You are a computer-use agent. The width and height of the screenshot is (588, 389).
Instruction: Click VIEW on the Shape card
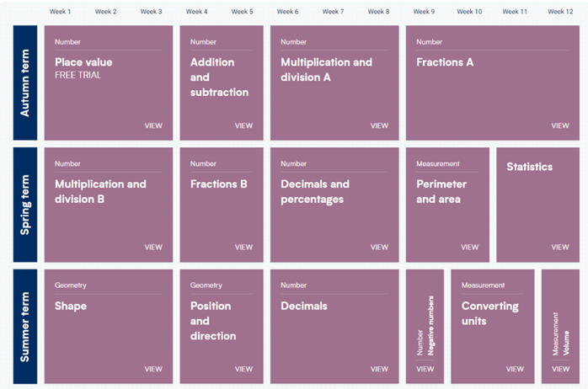tap(153, 369)
